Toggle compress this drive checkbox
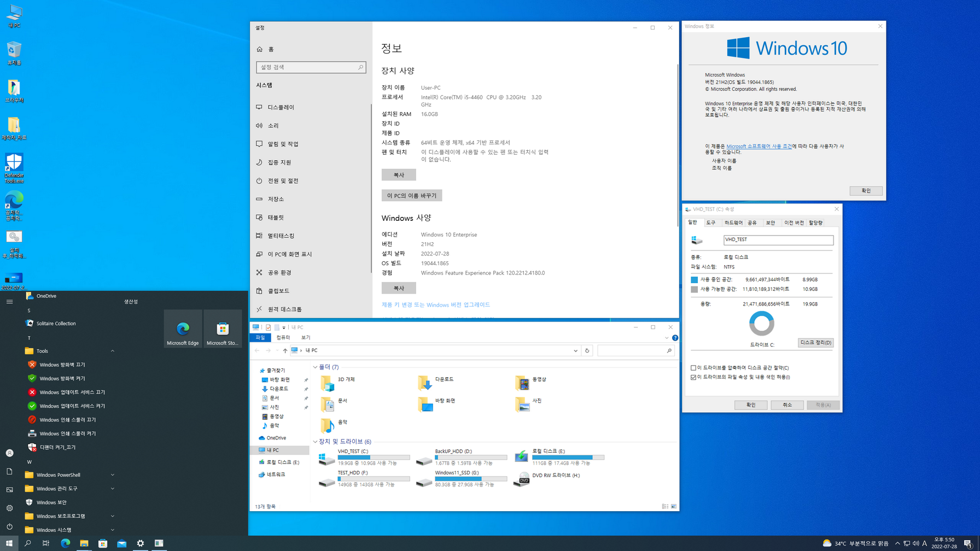 point(693,368)
